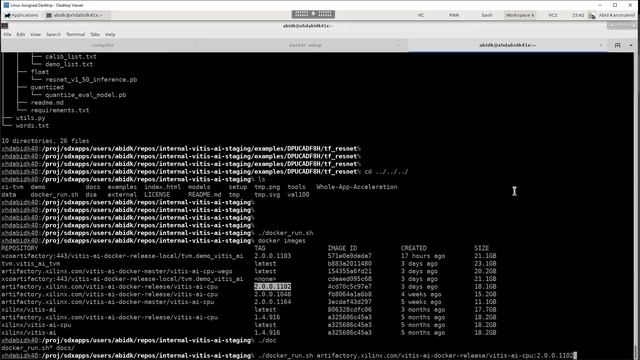Click the new tab icon in the tab bar
Image resolution: width=640 pixels, height=360 pixels.
point(618,45)
